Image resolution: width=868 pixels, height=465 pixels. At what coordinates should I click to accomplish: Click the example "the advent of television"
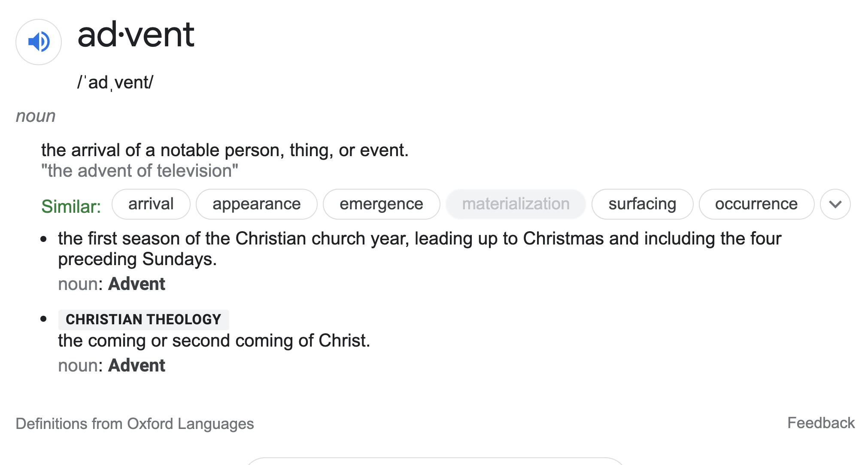click(x=140, y=171)
